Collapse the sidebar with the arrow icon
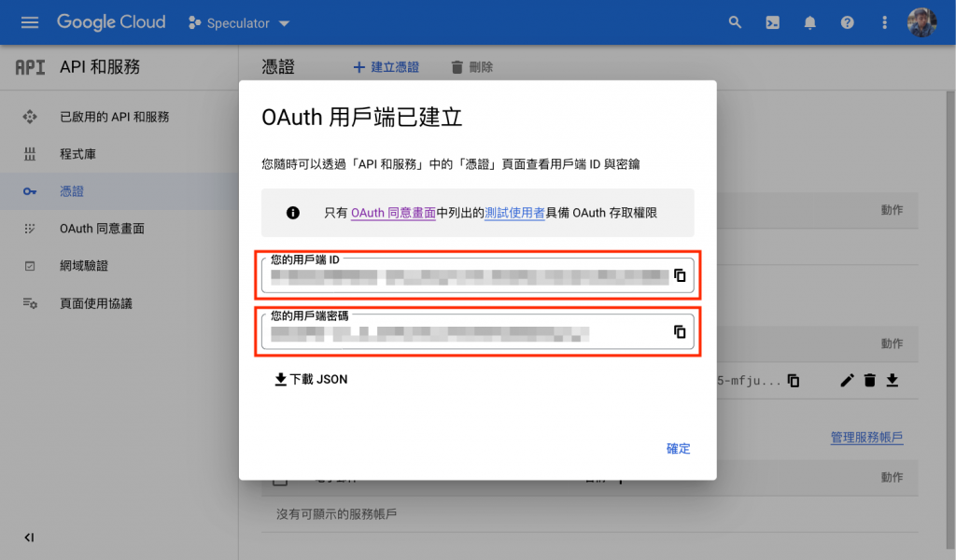 (29, 537)
